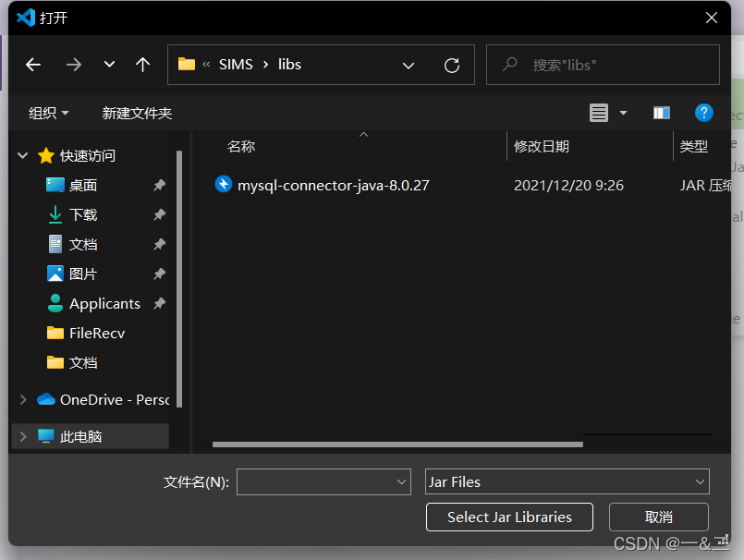This screenshot has height=560, width=744.
Task: Change the view layout icon
Action: tap(599, 113)
